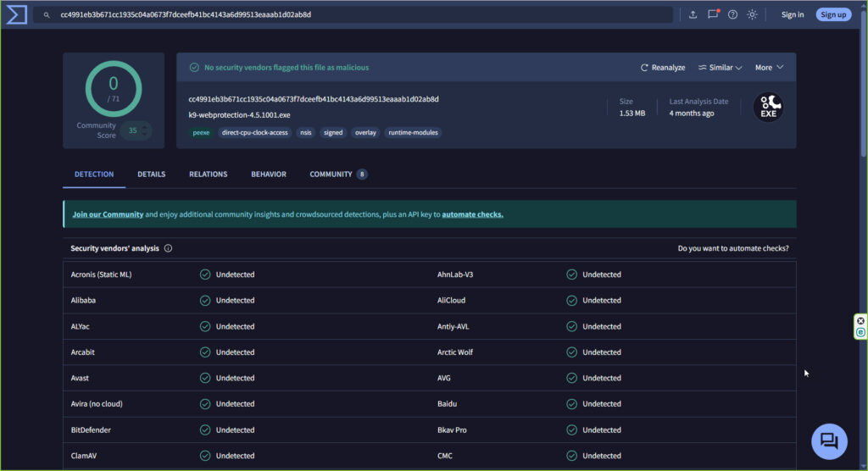Click the Undetected check icon for Avast
868x471 pixels.
(x=205, y=379)
